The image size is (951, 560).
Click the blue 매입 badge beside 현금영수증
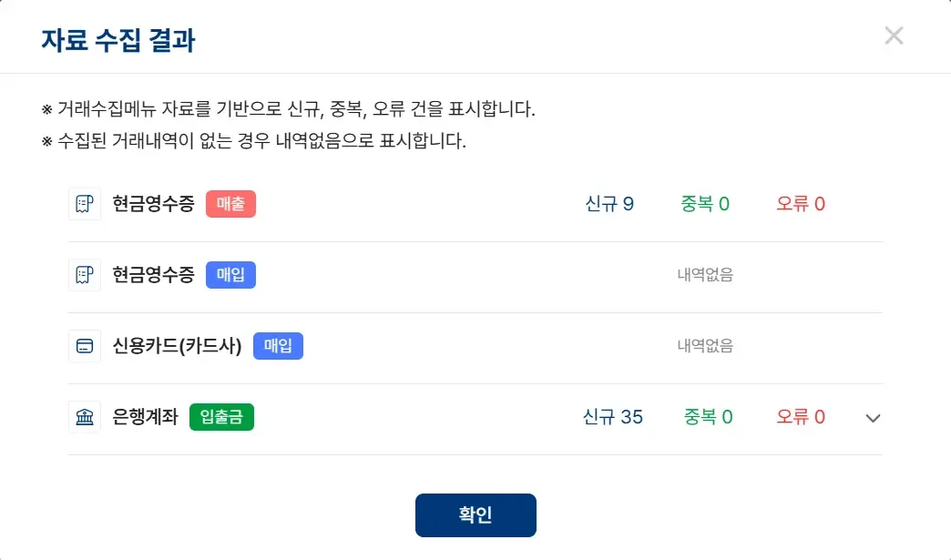coord(230,274)
